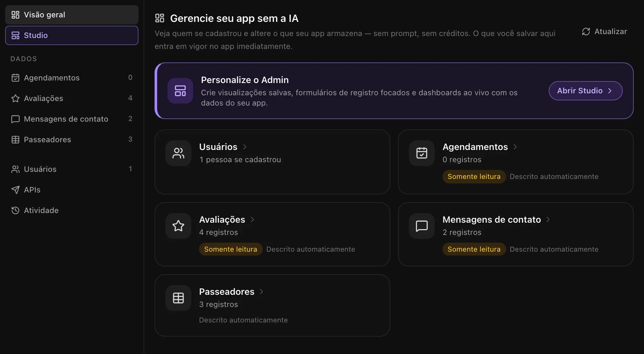Screen dimensions: 644x354
Task: Click the Studio layout icon in sidebar
Action: (15, 35)
